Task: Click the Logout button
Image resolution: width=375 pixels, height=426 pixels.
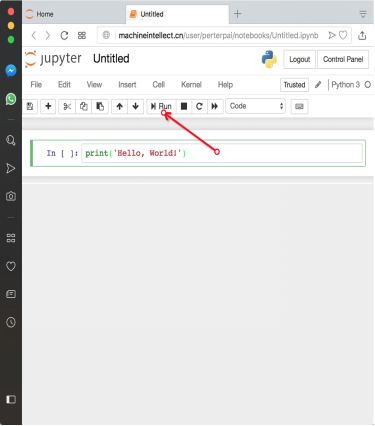Action: [299, 59]
